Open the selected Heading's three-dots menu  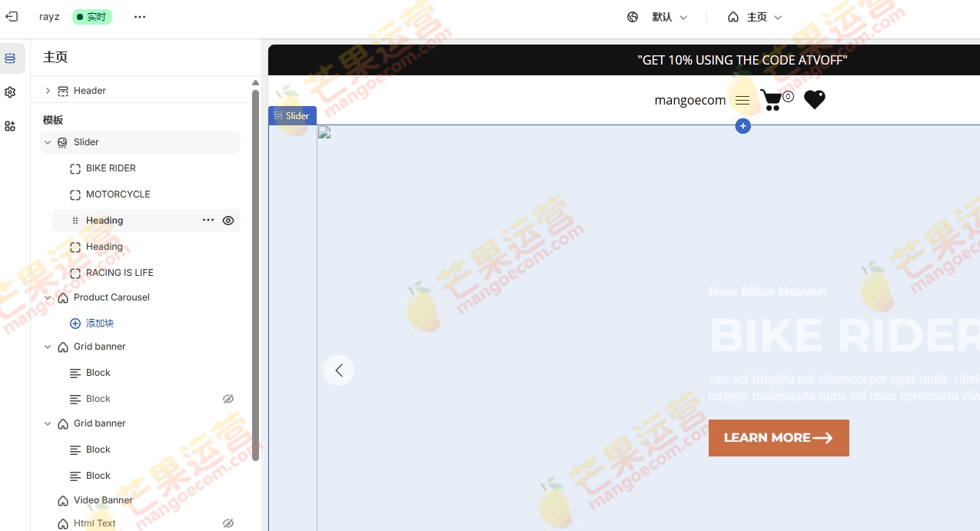208,221
